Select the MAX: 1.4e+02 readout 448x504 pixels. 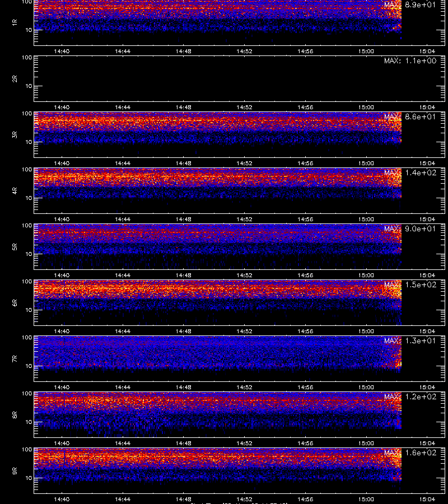(410, 172)
